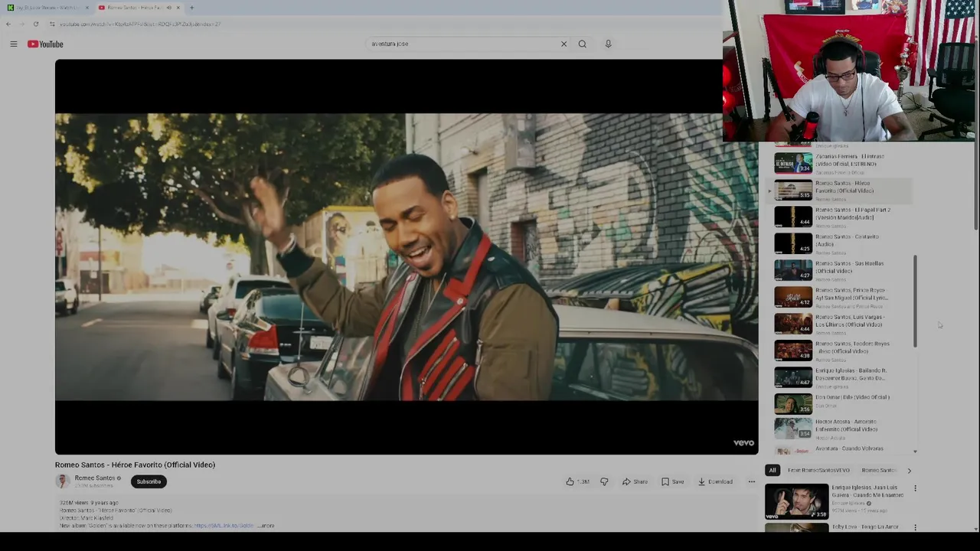Switch to the first browser tab (stream)
Image resolution: width=980 pixels, height=551 pixels.
click(47, 8)
